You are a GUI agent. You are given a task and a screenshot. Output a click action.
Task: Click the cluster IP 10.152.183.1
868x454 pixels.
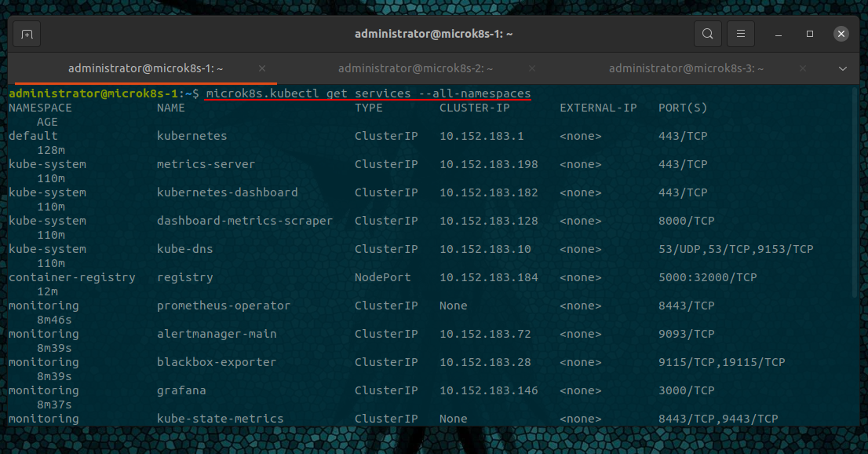[x=482, y=136]
